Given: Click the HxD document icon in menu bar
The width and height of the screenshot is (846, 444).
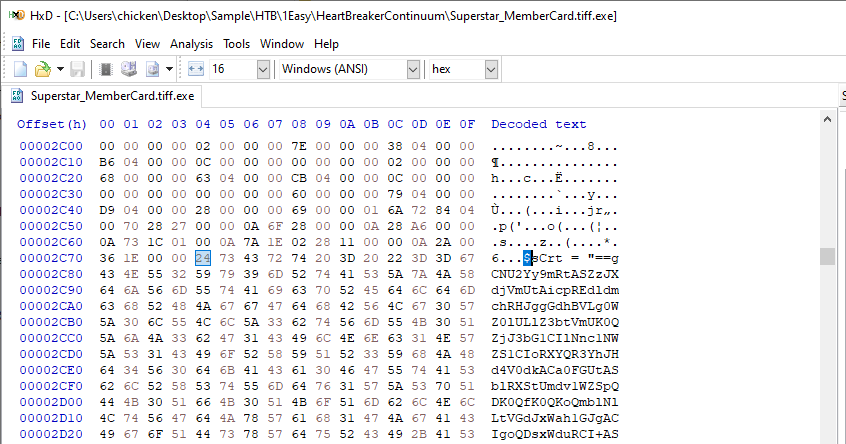Looking at the screenshot, I should tap(18, 44).
